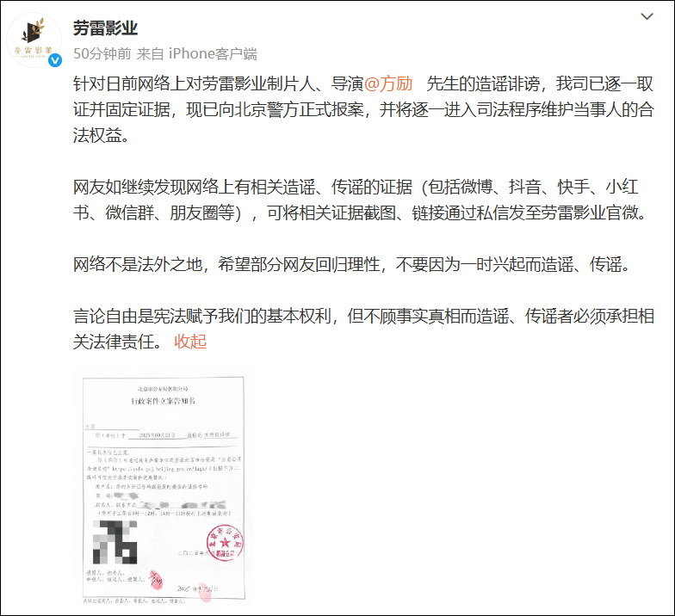This screenshot has height=616, width=675.
Task: Click the line 网络不是法外之地
Action: click(353, 264)
